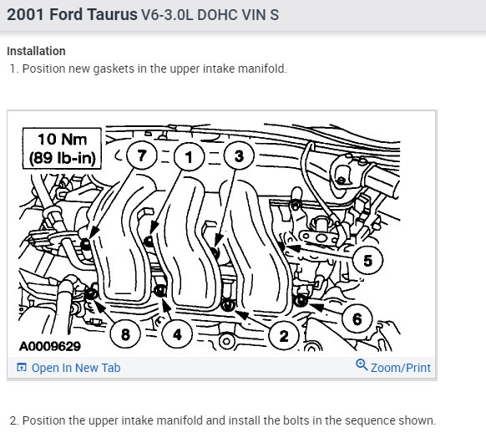The height and width of the screenshot is (448, 486).
Task: Click the A0009629 diagram reference code
Action: tap(50, 346)
